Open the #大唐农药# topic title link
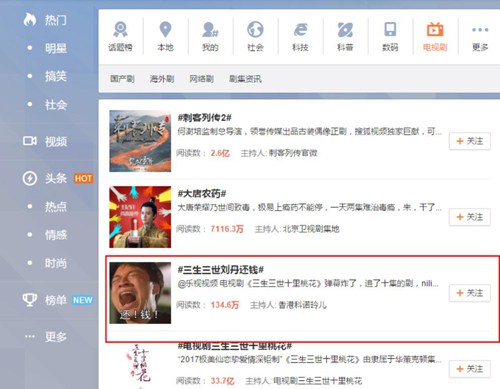Viewport: 500px width, 389px height. pyautogui.click(x=202, y=193)
